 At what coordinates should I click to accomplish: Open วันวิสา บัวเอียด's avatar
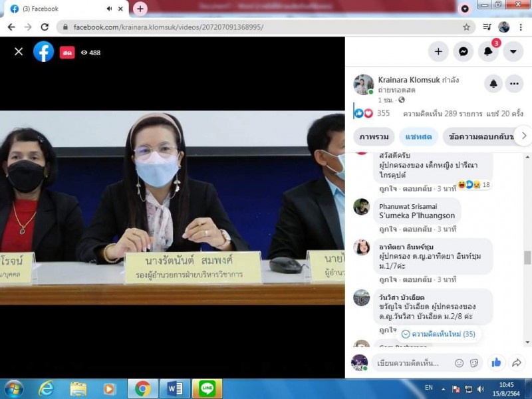pos(361,298)
